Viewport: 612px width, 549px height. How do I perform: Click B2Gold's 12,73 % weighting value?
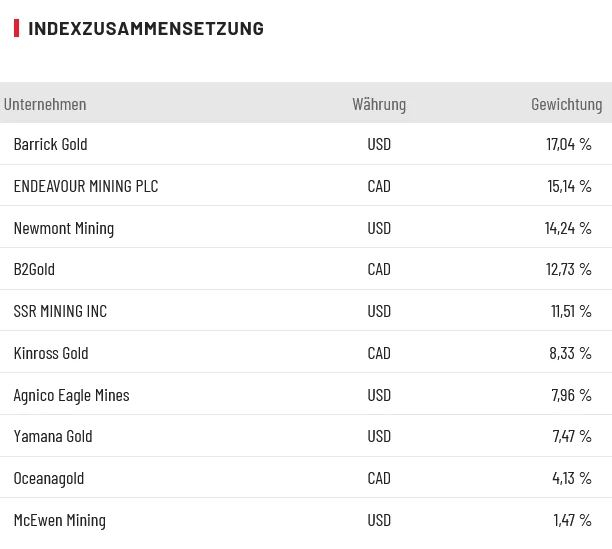pos(568,269)
